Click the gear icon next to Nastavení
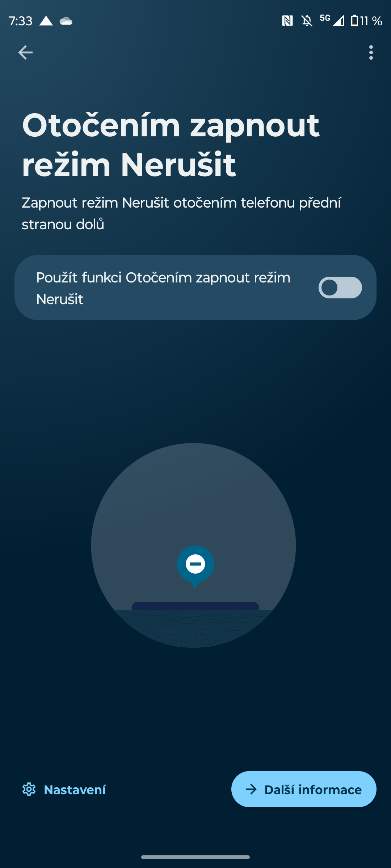The height and width of the screenshot is (868, 391). coord(29,790)
